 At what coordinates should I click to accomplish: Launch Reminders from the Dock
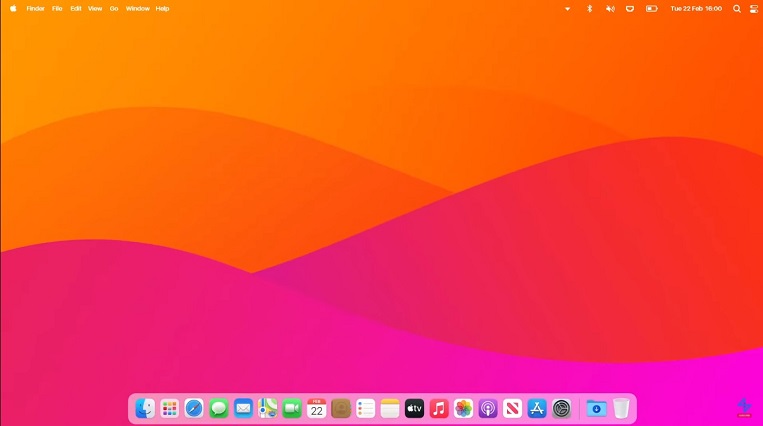[365, 408]
